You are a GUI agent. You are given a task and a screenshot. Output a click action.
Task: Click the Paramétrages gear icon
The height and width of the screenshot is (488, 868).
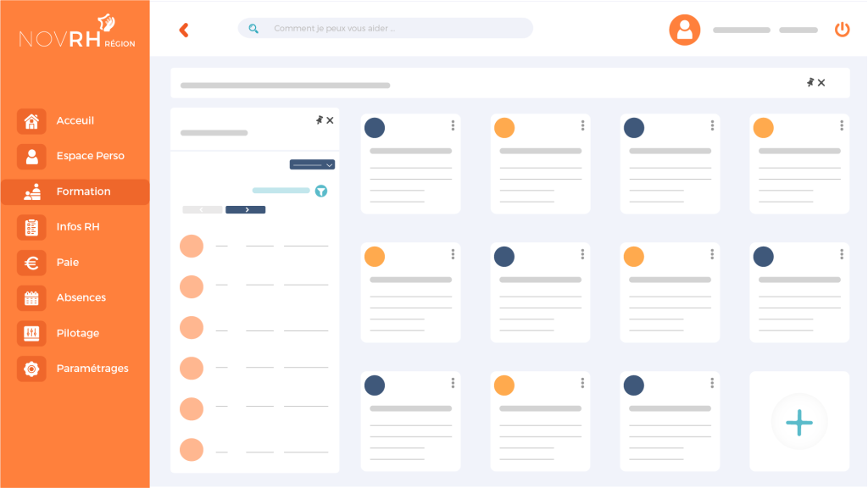click(x=31, y=369)
